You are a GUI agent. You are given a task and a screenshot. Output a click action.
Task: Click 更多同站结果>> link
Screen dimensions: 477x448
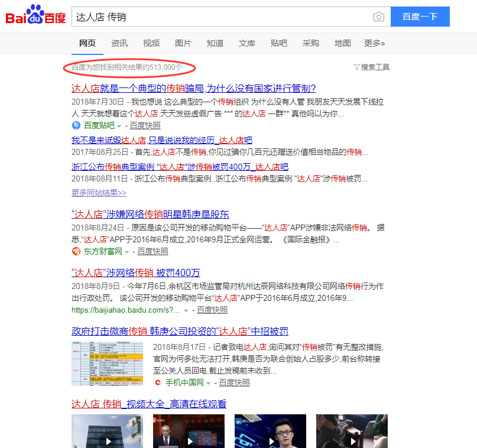point(99,193)
